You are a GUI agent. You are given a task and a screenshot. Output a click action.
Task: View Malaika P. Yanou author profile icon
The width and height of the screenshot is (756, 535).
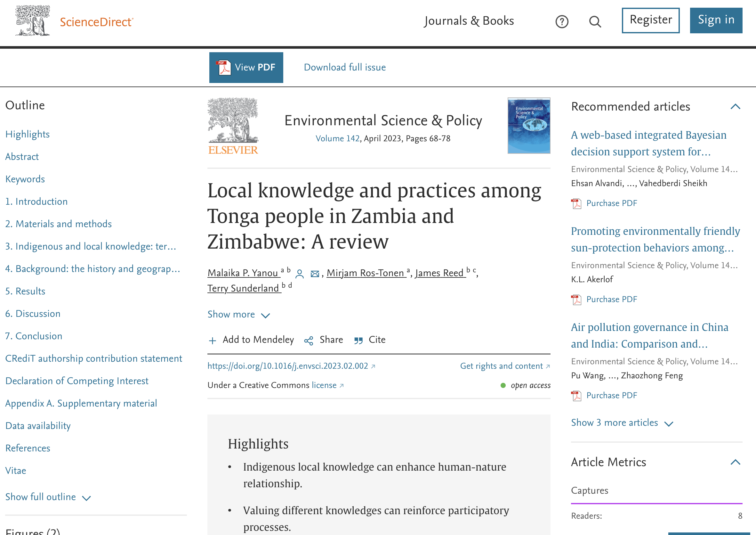299,274
